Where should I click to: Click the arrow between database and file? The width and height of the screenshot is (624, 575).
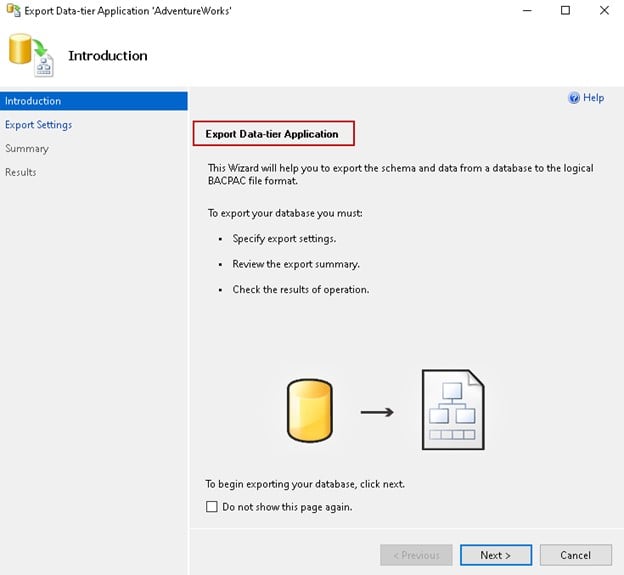377,411
